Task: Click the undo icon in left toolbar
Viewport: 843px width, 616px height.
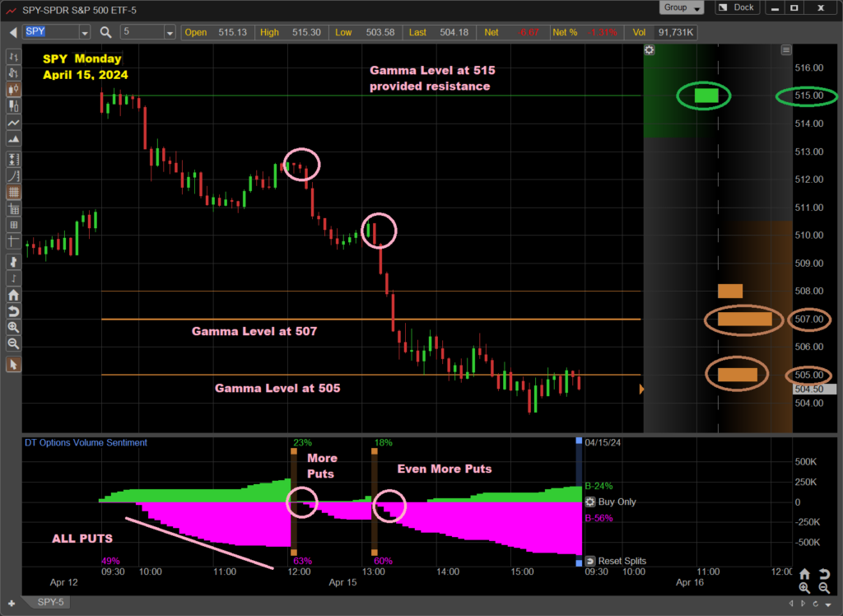Action: coord(13,311)
